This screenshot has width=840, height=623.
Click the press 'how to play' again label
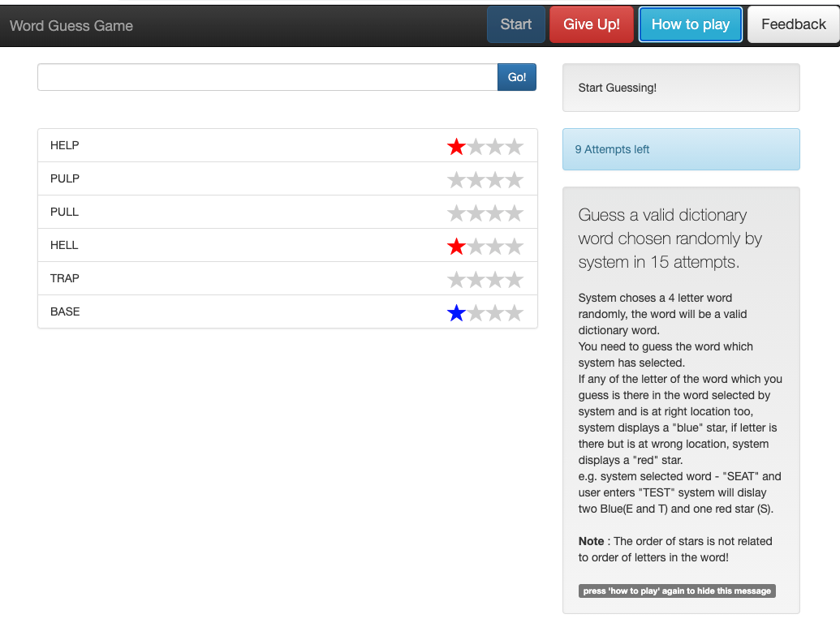coord(677,591)
